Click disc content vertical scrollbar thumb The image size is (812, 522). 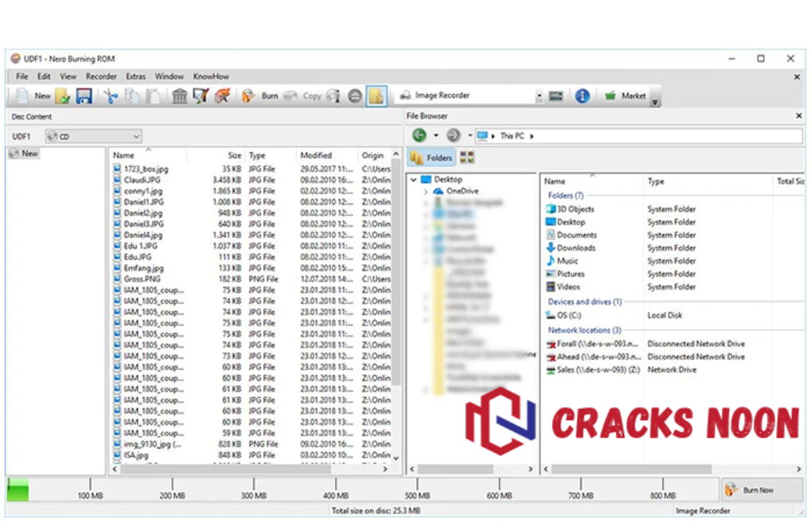[396, 272]
